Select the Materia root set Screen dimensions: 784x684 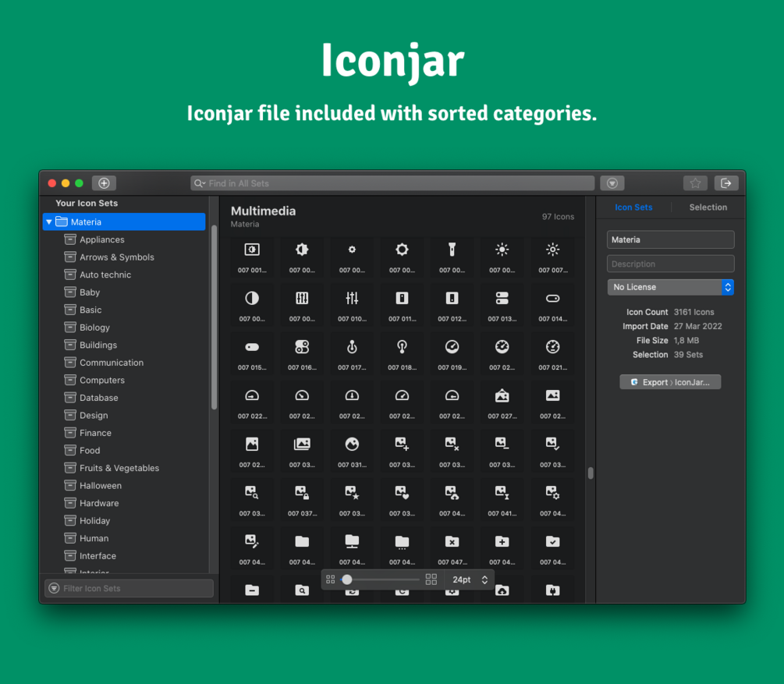pos(124,222)
